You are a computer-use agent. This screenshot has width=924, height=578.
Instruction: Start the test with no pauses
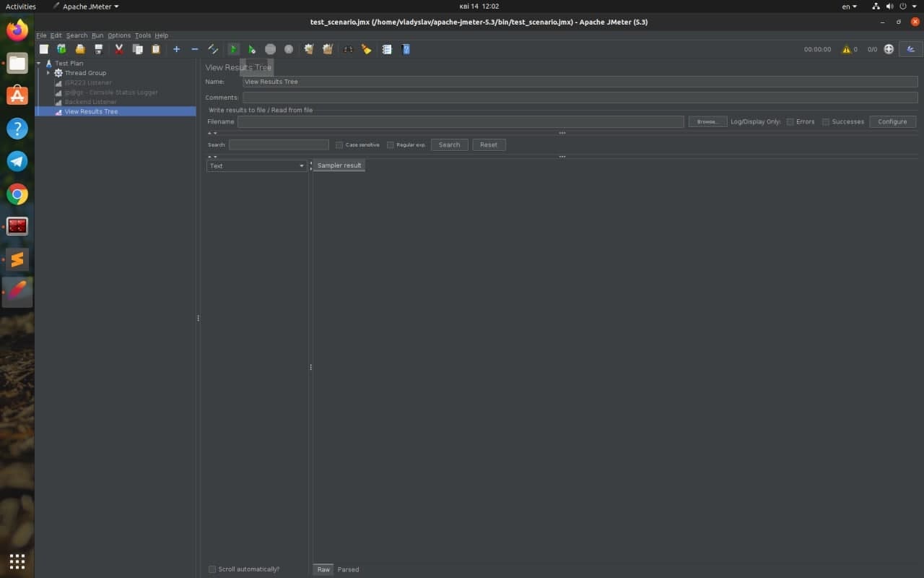pos(252,49)
